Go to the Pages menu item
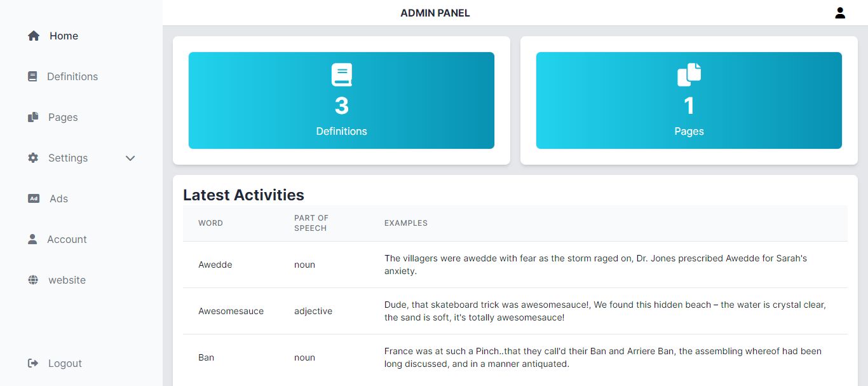This screenshot has width=868, height=386. pyautogui.click(x=63, y=118)
